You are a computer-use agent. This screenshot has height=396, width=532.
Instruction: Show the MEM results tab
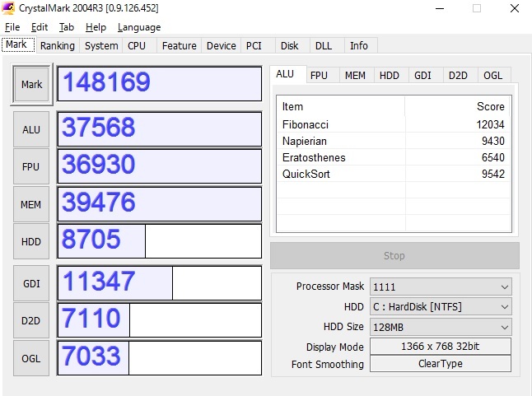[355, 75]
